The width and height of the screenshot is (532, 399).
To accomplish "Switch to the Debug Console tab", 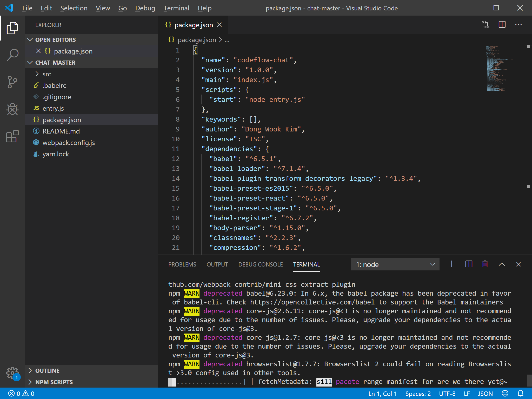I will coord(261,264).
